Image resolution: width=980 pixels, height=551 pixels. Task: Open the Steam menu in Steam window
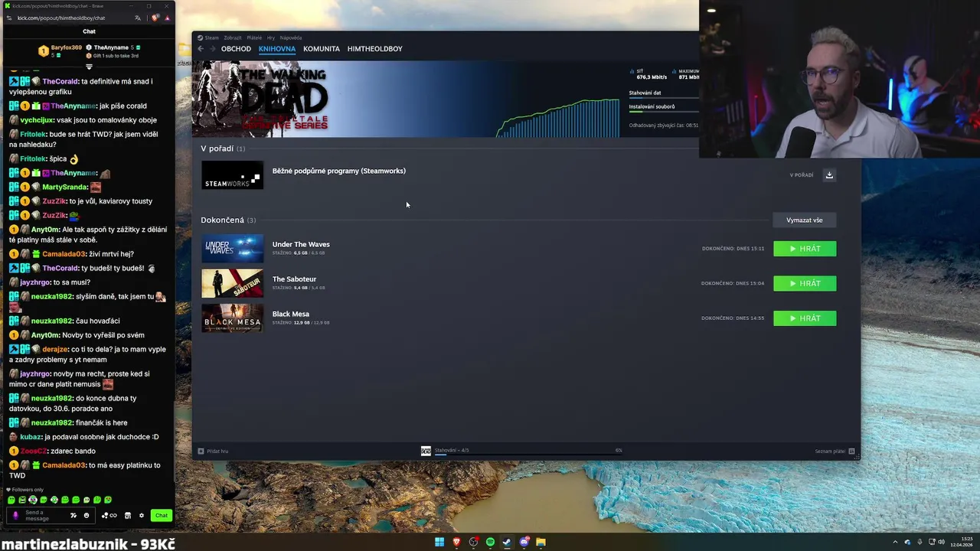212,37
